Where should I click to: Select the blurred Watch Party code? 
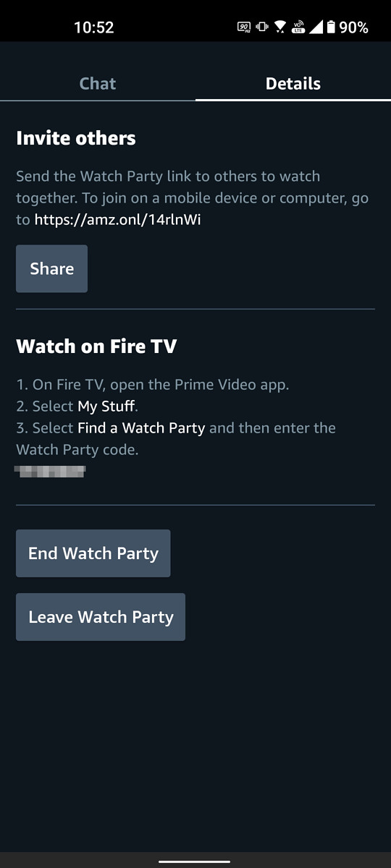point(51,472)
